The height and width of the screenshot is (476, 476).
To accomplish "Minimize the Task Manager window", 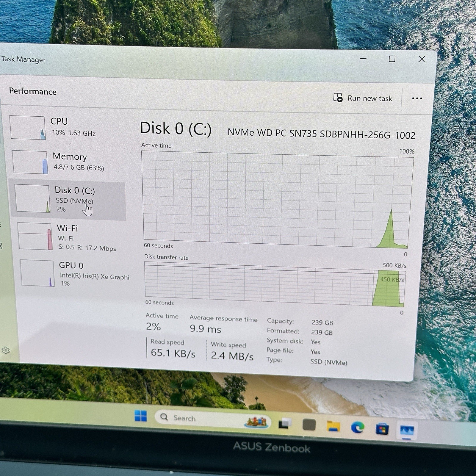I will click(363, 59).
